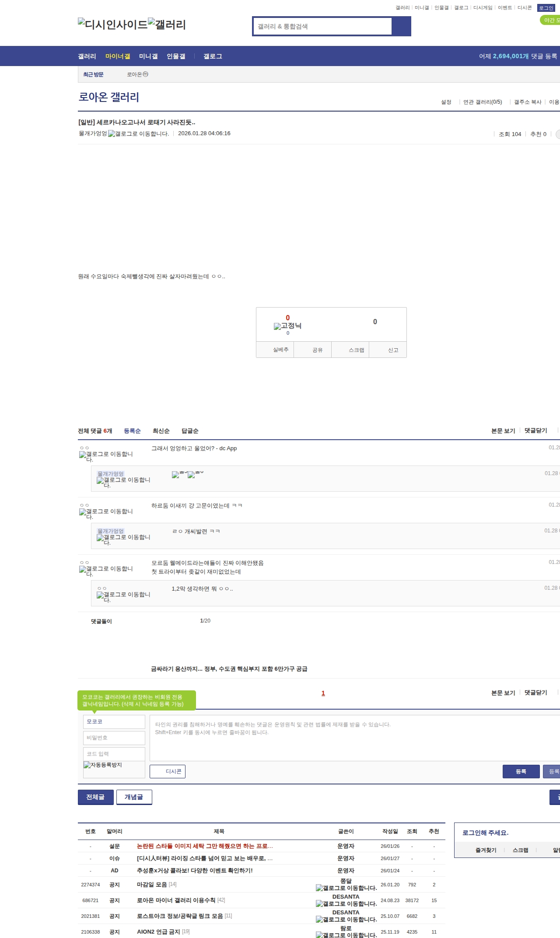Open the 디시콘 emoticon picker
This screenshot has width=560, height=938.
pos(168,771)
